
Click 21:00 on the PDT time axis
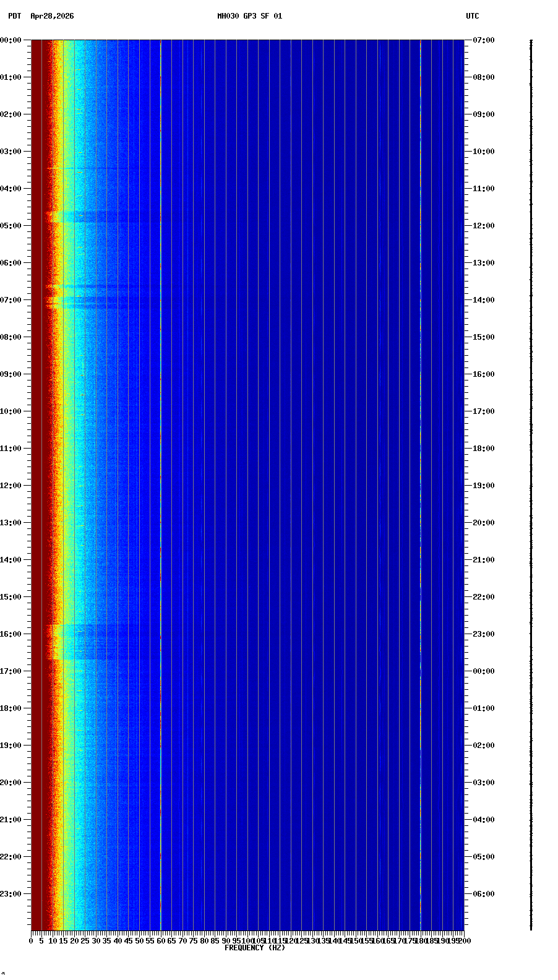(11, 820)
